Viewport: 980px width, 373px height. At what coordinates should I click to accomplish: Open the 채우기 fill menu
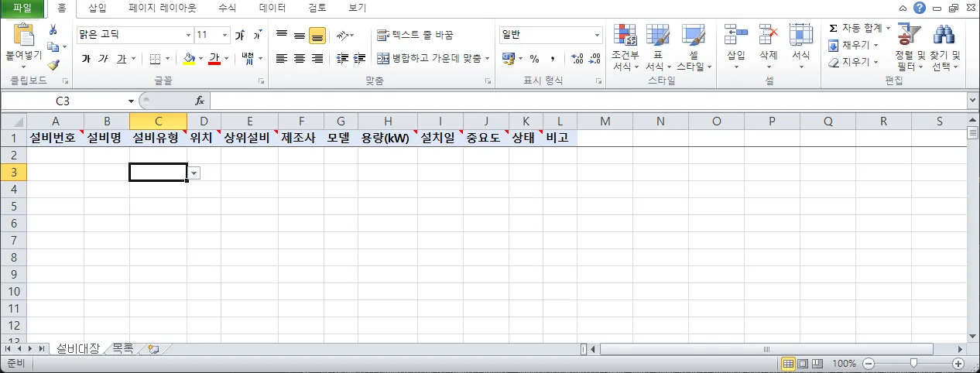[x=854, y=45]
